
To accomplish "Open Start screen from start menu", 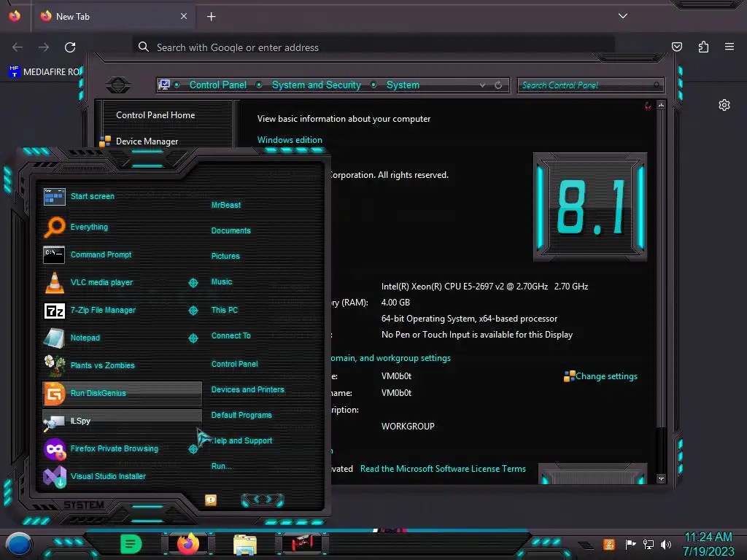I will point(122,196).
